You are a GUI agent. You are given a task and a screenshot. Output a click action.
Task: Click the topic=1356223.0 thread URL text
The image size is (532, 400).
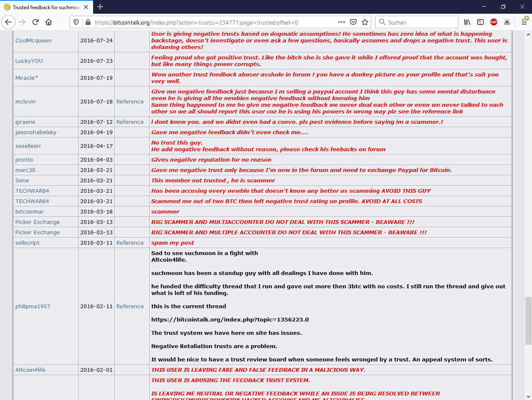[230, 320]
